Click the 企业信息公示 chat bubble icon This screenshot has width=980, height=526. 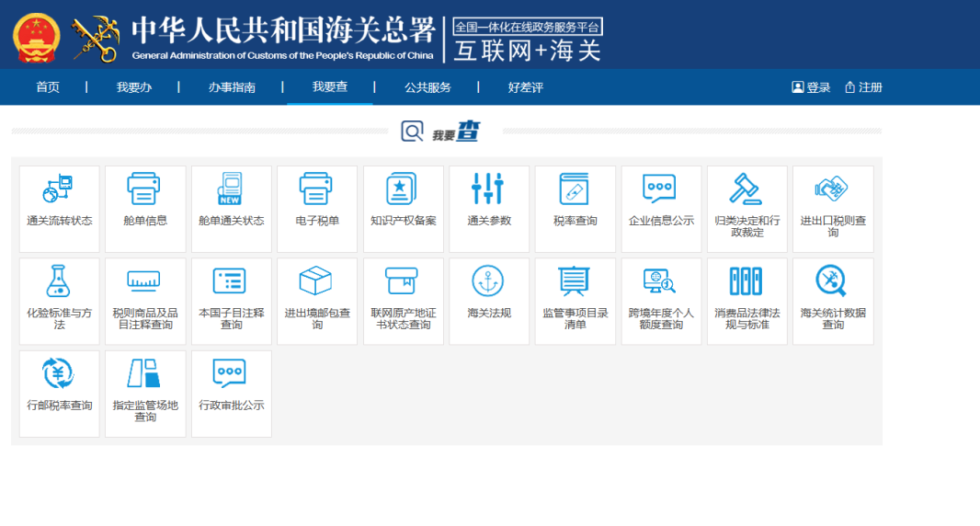tap(660, 189)
